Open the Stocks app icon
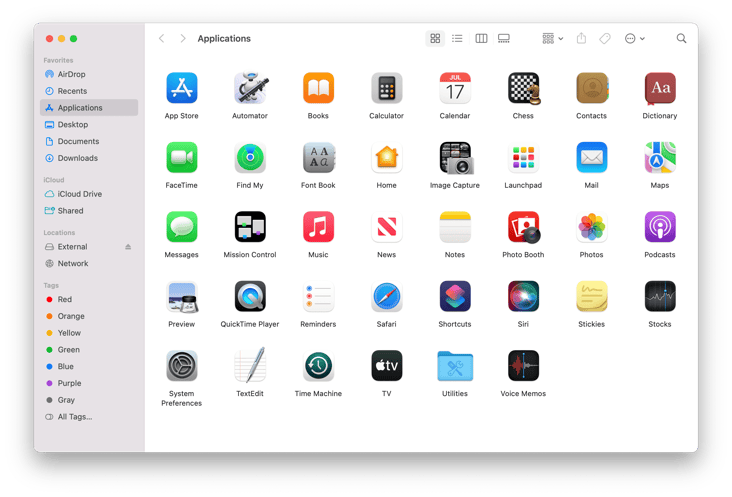732x497 pixels. pos(660,296)
